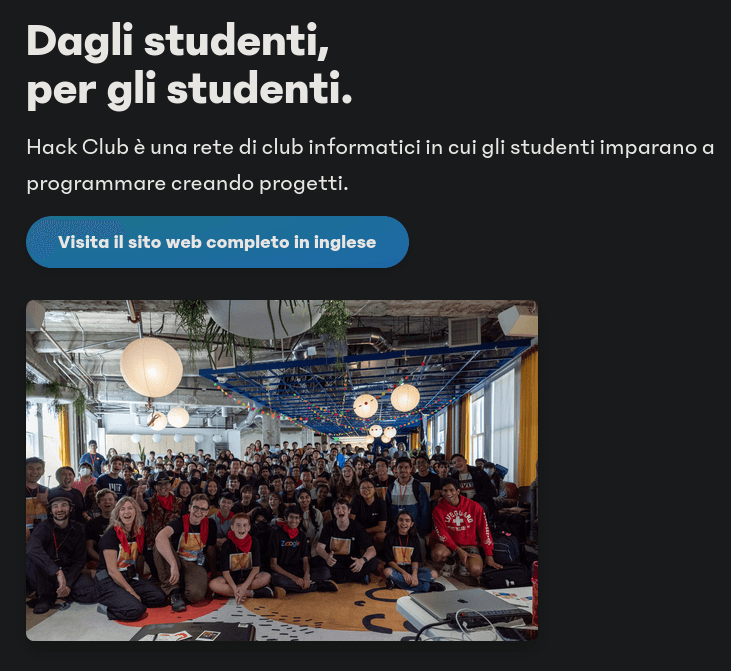
Task: Click the two small lanterns under the blue grid
Action: pyautogui.click(x=386, y=400)
